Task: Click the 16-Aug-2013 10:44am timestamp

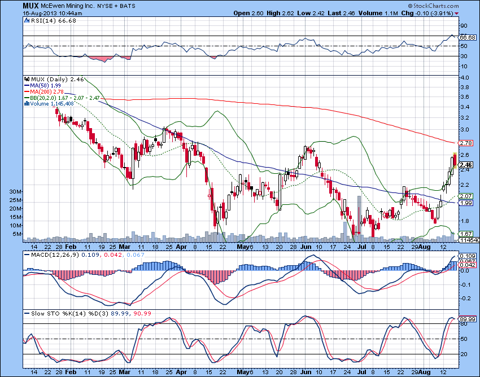Action: [52, 13]
